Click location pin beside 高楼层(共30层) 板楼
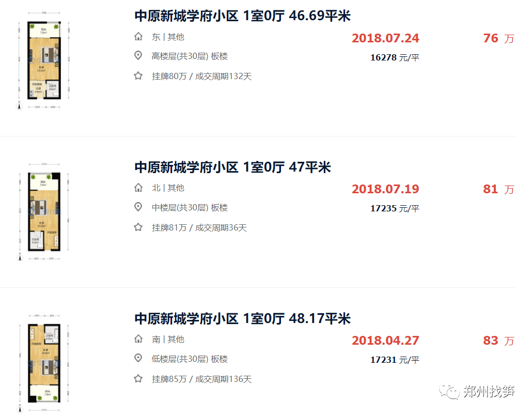This screenshot has width=532, height=415. 138,56
